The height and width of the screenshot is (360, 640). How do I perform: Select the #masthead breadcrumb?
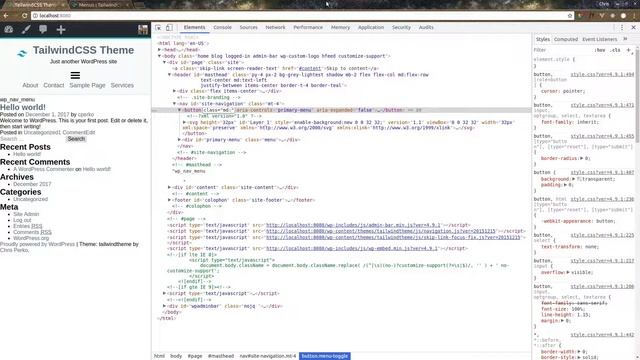click(x=221, y=356)
